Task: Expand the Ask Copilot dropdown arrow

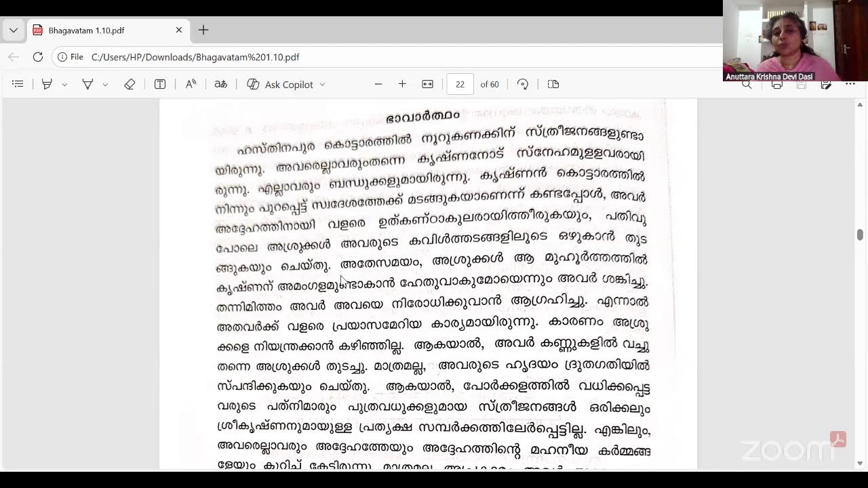Action: (322, 85)
